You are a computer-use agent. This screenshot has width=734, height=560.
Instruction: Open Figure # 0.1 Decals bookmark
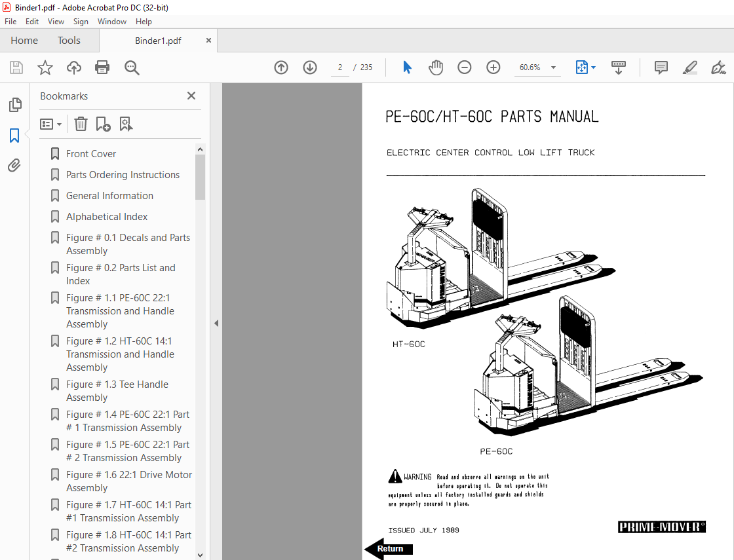pos(128,244)
